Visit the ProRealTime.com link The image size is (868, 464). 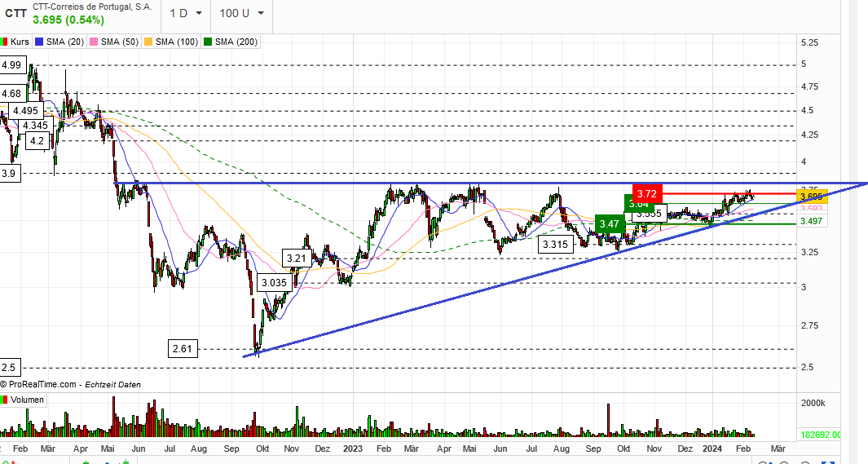(42, 384)
